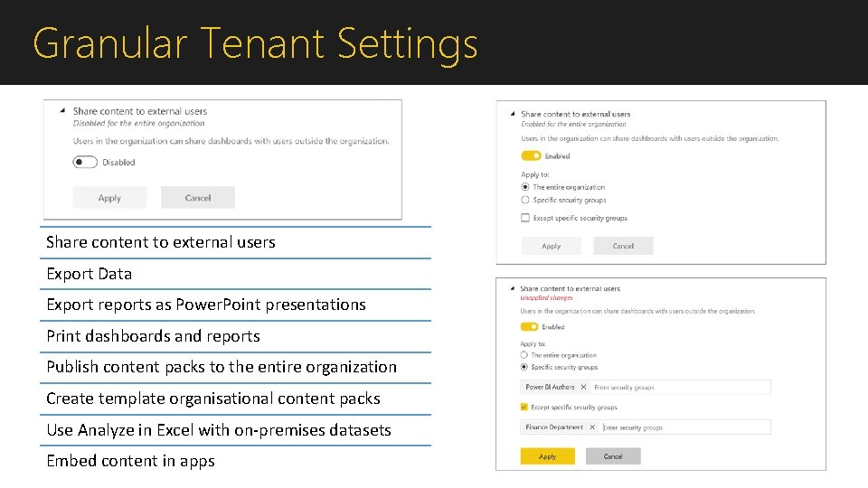Click Cancel in the 'Enabled for the entire organization' panel
This screenshot has width=868, height=488.
(x=623, y=246)
